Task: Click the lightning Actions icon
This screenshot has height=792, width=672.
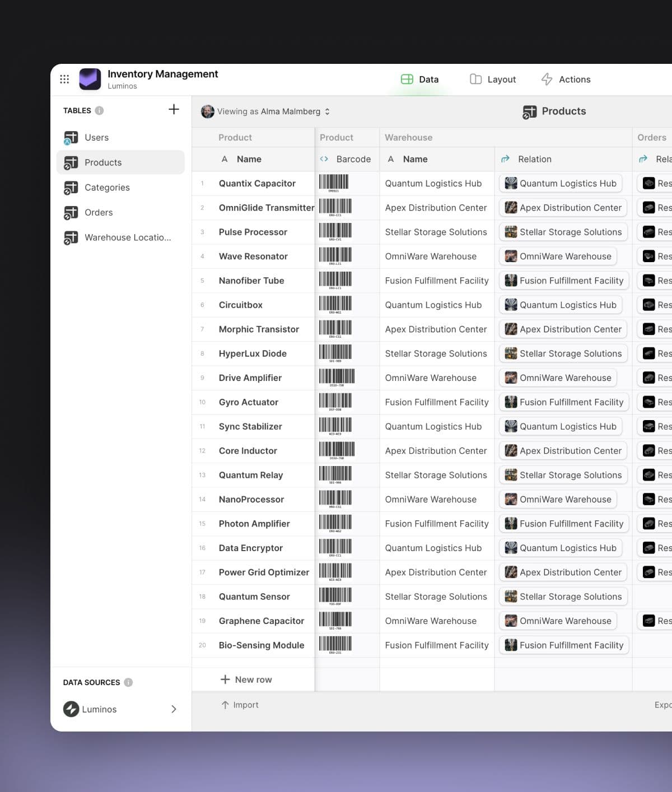Action: click(x=547, y=79)
